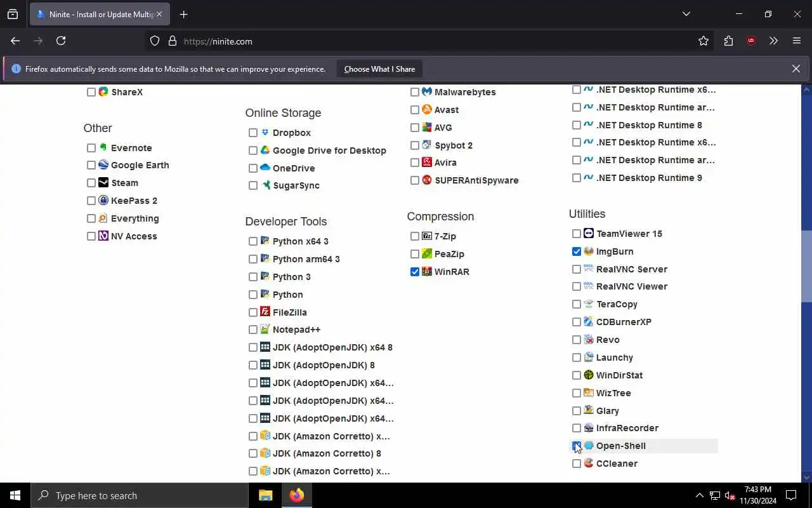Enable .NET Desktop Runtime 9 checkbox
The height and width of the screenshot is (508, 812).
[577, 178]
